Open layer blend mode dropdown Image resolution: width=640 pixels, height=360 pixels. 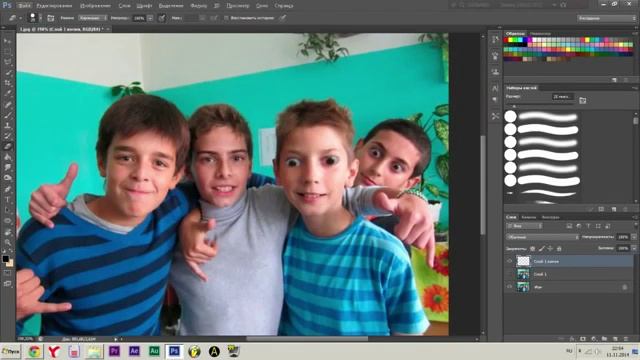tap(542, 237)
